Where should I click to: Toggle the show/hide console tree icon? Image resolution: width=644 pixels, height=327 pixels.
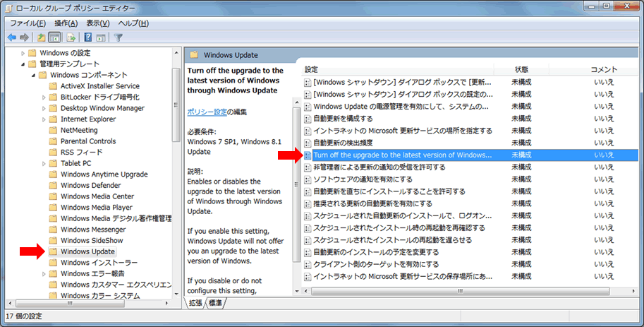pos(54,37)
